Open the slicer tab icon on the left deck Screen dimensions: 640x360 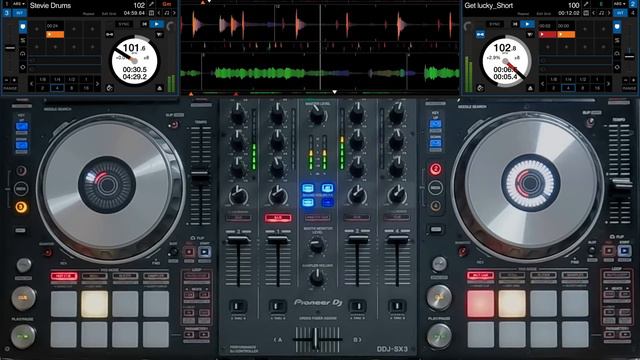23,40
